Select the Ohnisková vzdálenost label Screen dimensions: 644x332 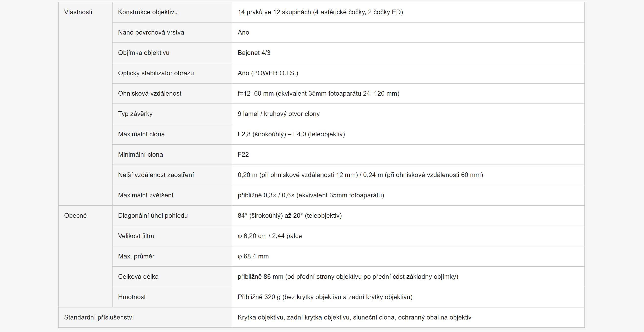150,93
